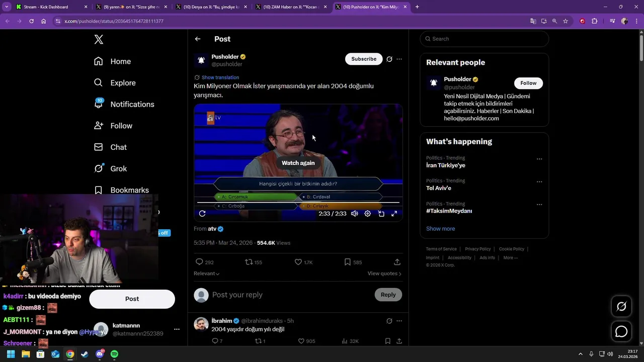Open more options on İbrahim's reply
The image size is (644, 362).
click(399, 321)
